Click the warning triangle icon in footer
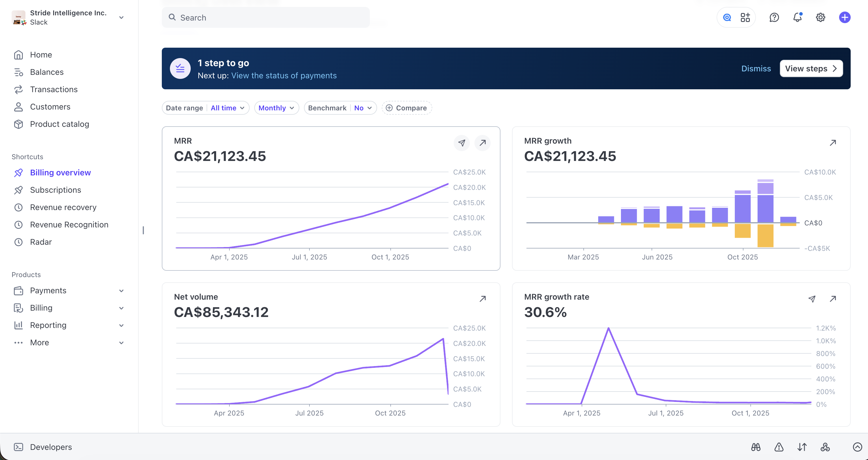Viewport: 868px width, 460px height. tap(779, 447)
